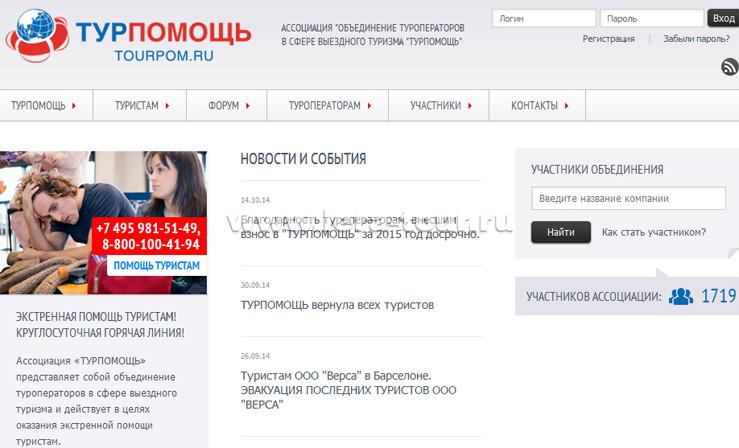Image resolution: width=739 pixels, height=448 pixels.
Task: Click the ПОМОЩЬ ТУРИСТАМ banner button
Action: [156, 266]
